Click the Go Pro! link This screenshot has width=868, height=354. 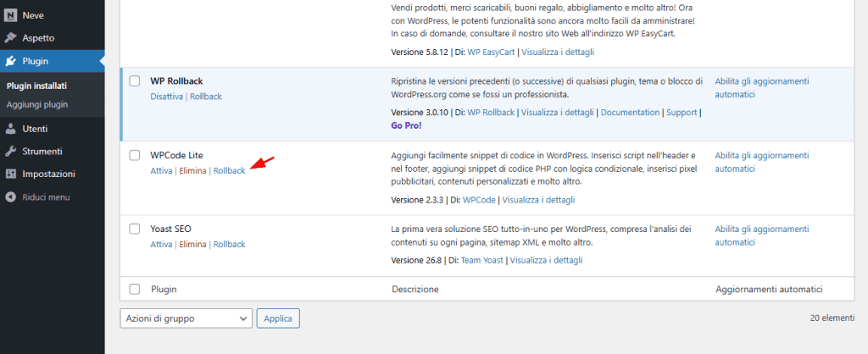(x=406, y=125)
